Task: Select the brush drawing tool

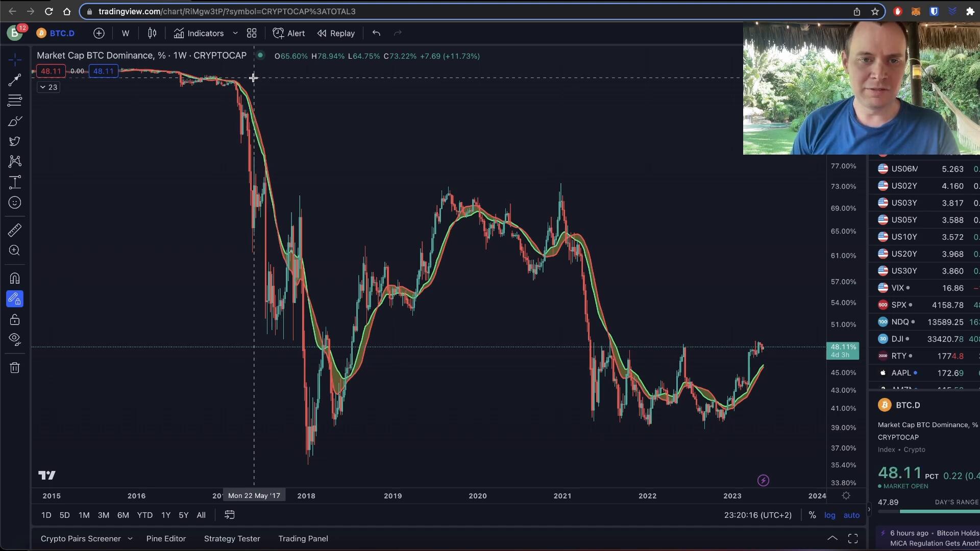Action: [15, 121]
